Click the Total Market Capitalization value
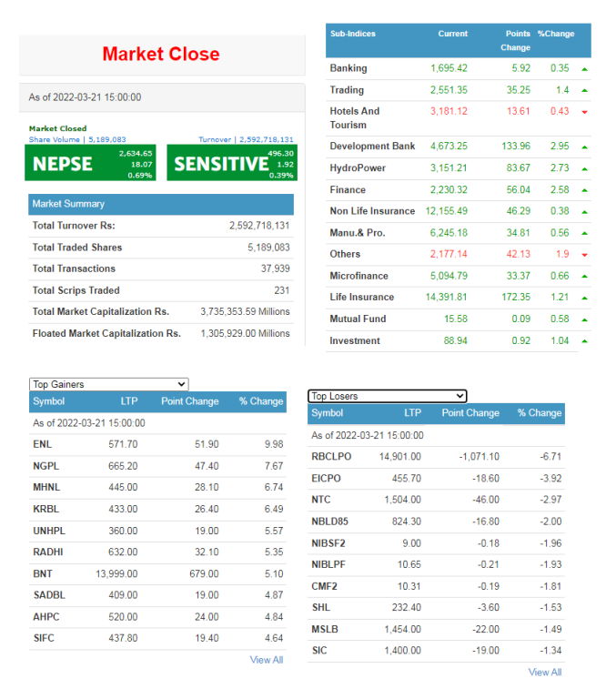616x699 pixels. (x=245, y=312)
